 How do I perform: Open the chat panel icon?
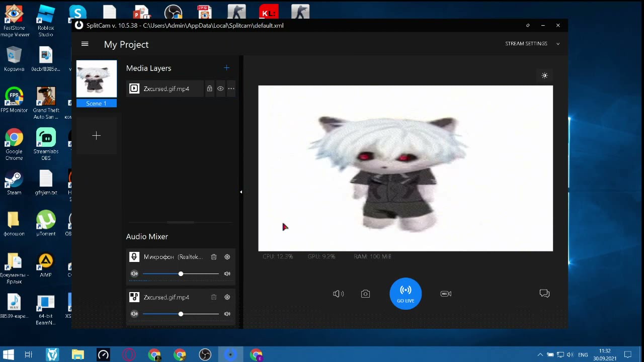pyautogui.click(x=544, y=294)
